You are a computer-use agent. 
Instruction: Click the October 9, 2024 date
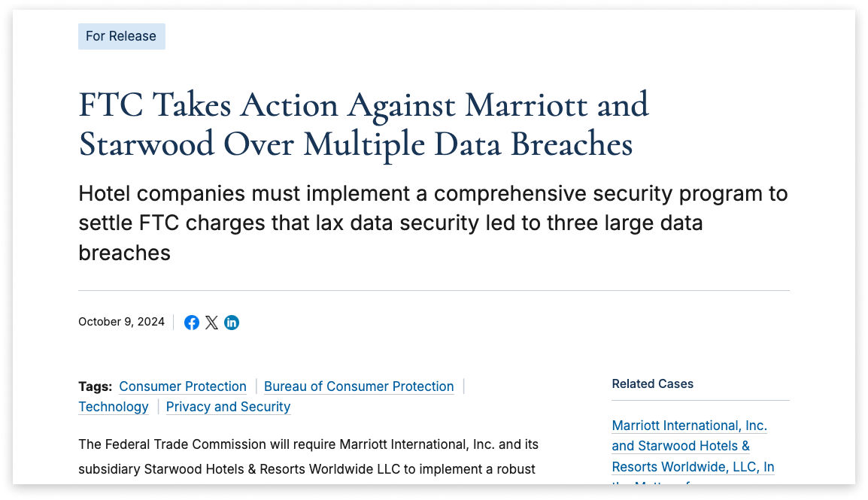(x=121, y=322)
